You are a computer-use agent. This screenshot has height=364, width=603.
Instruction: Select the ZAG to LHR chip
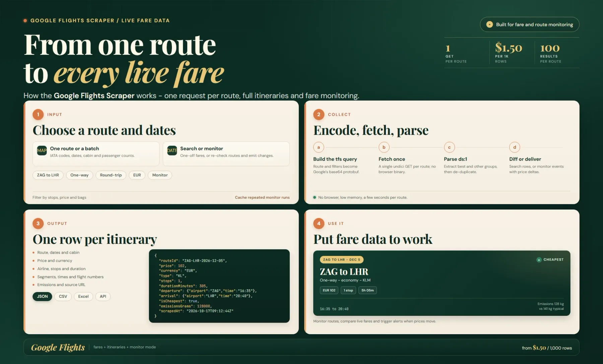48,175
